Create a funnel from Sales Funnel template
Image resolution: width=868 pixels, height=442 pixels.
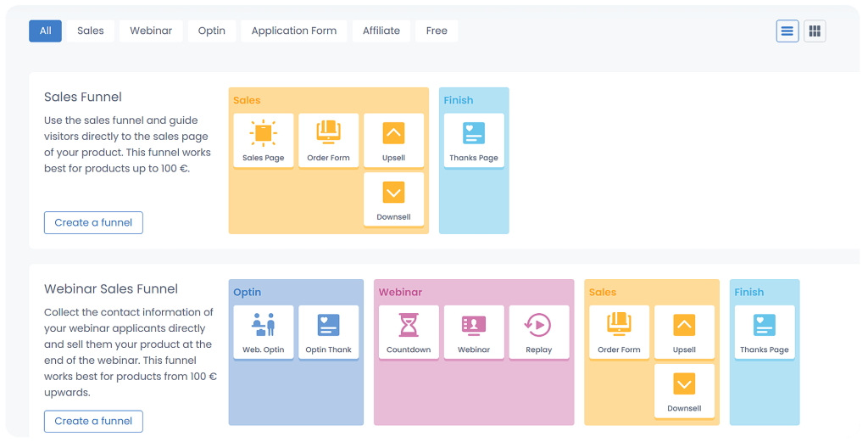click(x=93, y=222)
